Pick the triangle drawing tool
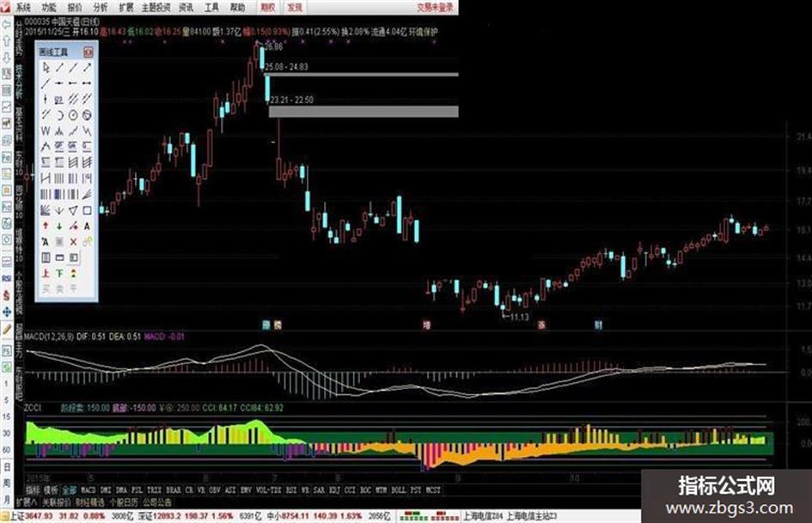 (x=74, y=210)
